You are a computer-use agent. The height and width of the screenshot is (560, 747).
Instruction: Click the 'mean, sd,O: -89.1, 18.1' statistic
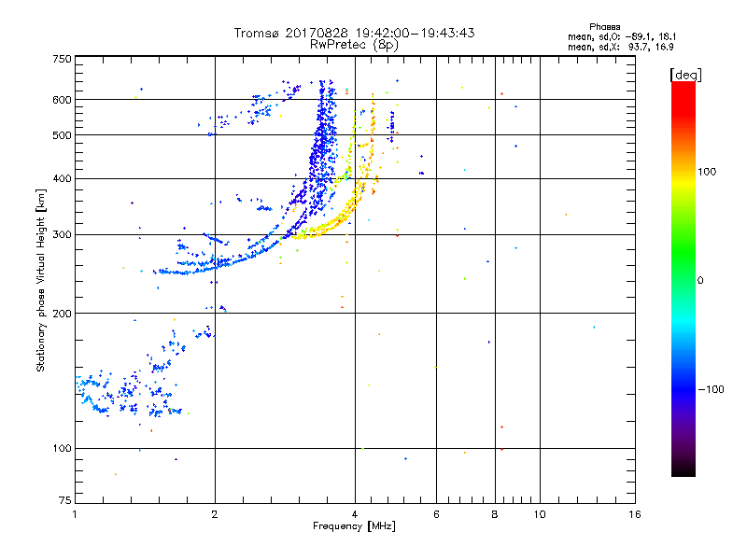[x=621, y=36]
